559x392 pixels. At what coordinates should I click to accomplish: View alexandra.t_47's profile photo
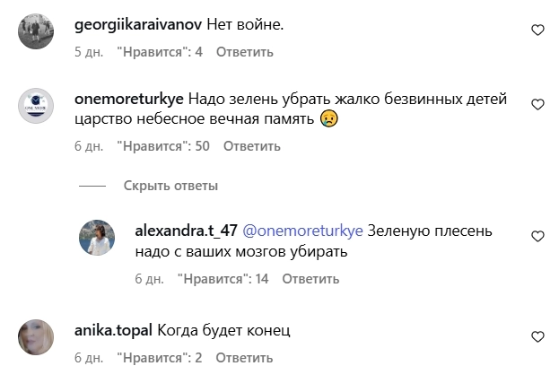[x=100, y=240]
